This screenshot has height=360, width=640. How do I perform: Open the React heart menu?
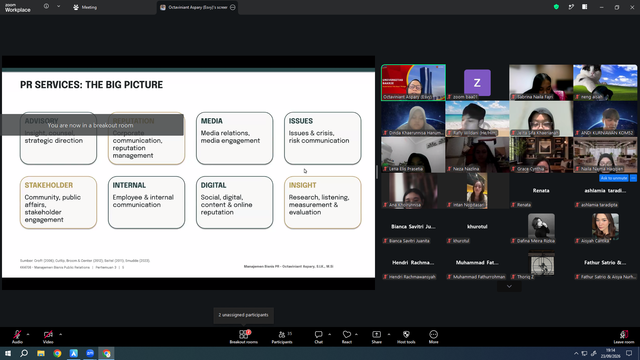347,337
